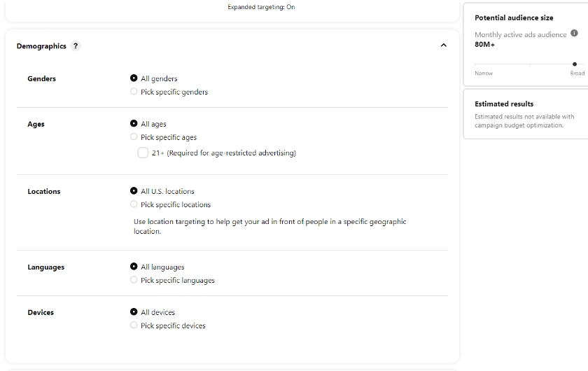Select the All devices radio button

[x=134, y=311]
